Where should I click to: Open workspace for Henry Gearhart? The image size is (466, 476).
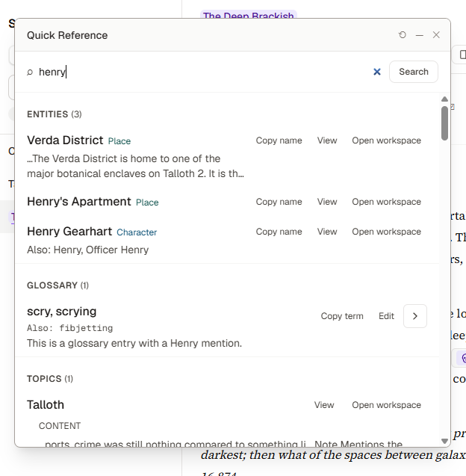[x=386, y=232]
